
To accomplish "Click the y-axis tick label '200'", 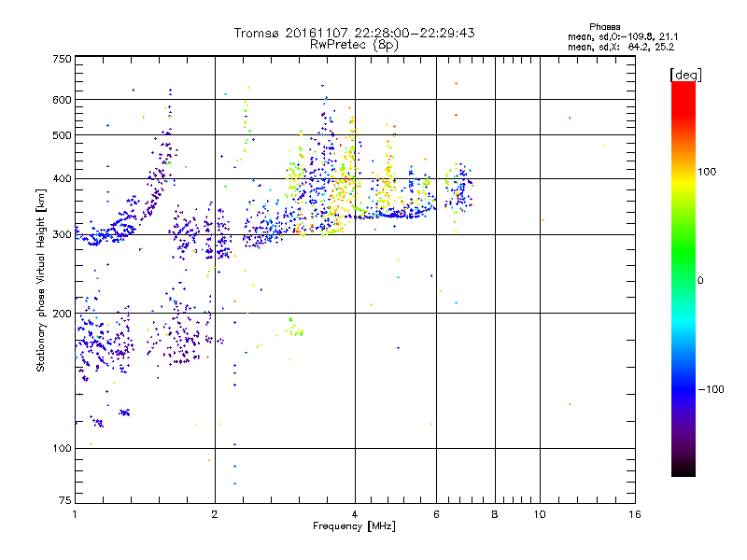I will point(62,314).
